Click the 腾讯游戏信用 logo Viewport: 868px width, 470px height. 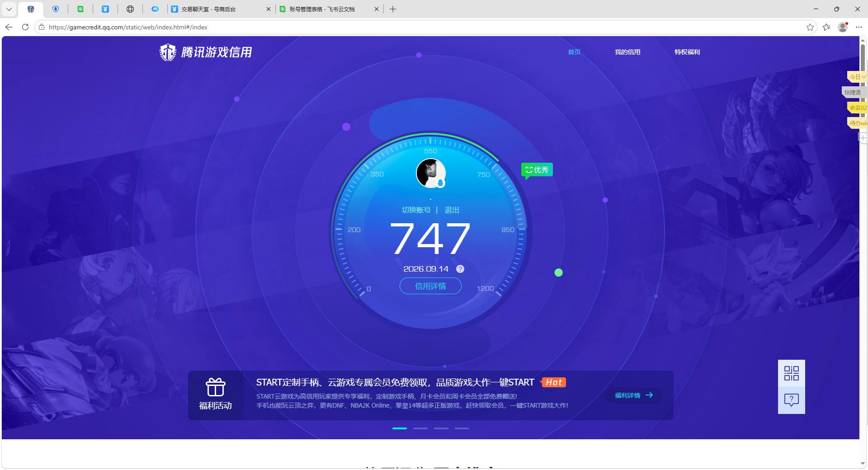[x=206, y=52]
